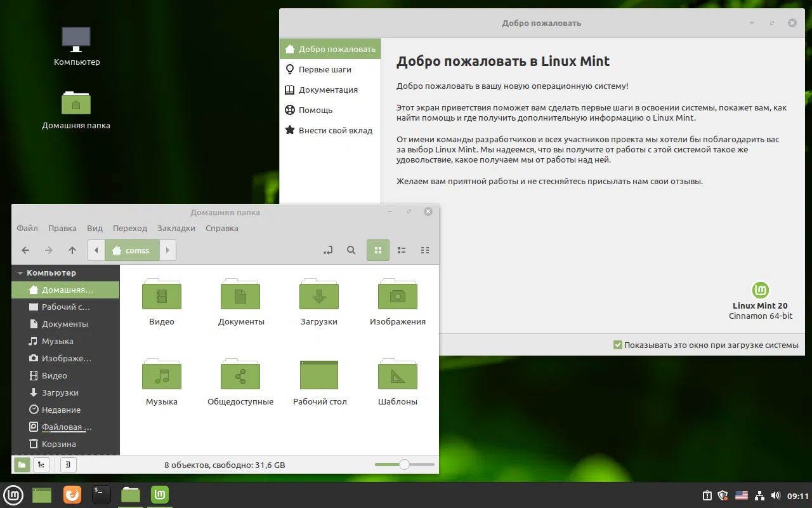
Task: Switch to list view in file manager
Action: (x=402, y=250)
